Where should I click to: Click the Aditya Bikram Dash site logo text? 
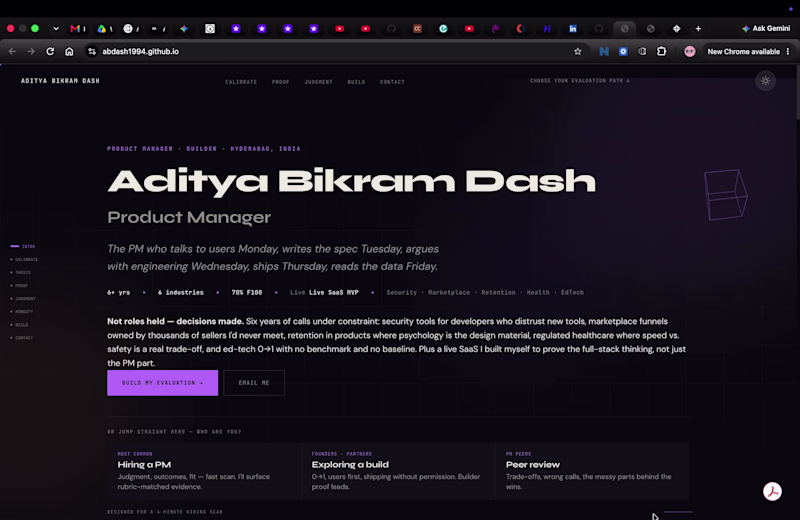60,81
